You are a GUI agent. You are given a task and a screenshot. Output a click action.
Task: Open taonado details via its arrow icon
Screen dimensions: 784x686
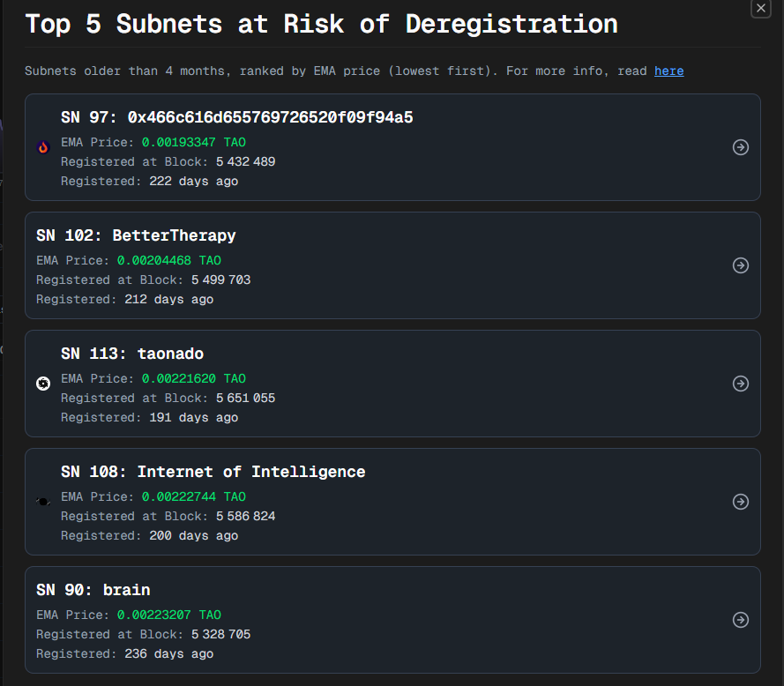click(741, 384)
